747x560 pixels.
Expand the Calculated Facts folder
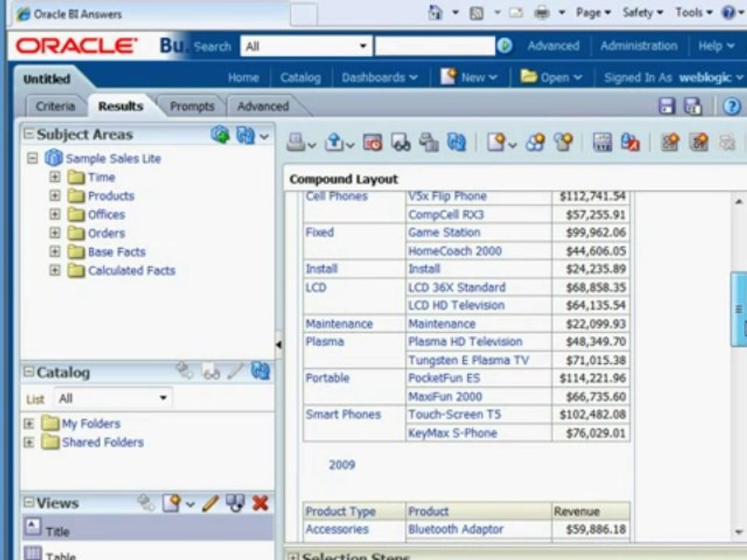click(54, 271)
